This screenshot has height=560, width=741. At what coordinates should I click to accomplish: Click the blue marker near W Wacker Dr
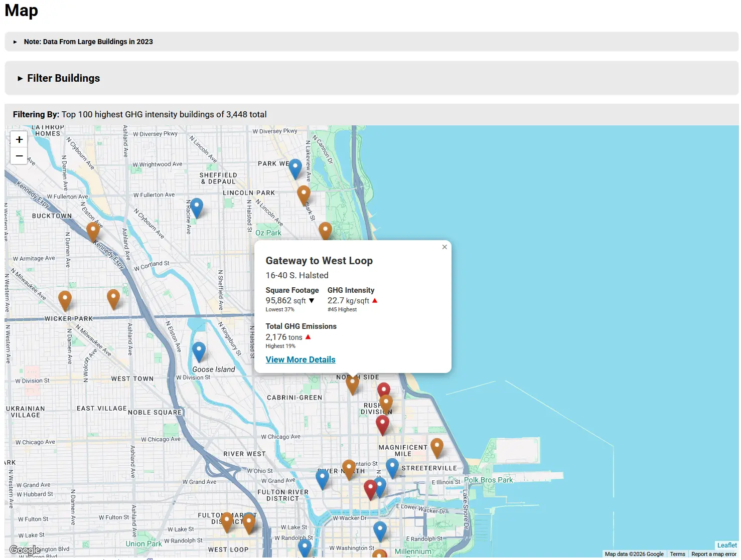(380, 530)
